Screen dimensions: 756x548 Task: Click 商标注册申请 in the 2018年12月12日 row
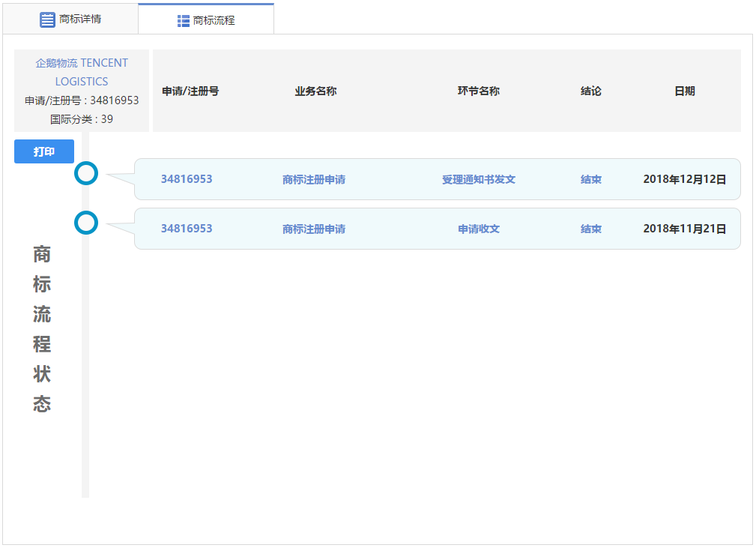(x=314, y=179)
